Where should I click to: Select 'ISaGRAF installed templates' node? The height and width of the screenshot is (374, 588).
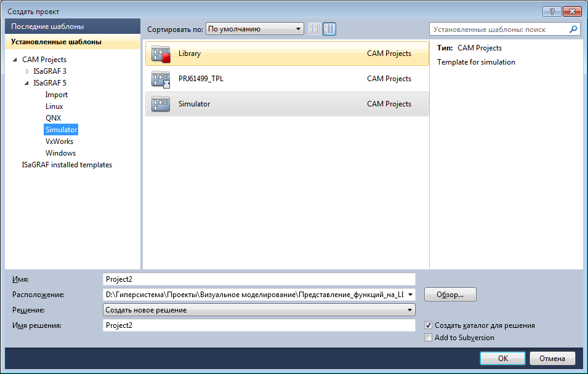(x=66, y=165)
